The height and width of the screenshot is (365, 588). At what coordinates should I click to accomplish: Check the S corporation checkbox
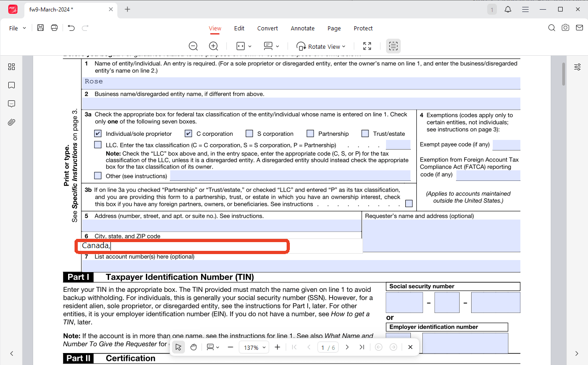point(249,133)
